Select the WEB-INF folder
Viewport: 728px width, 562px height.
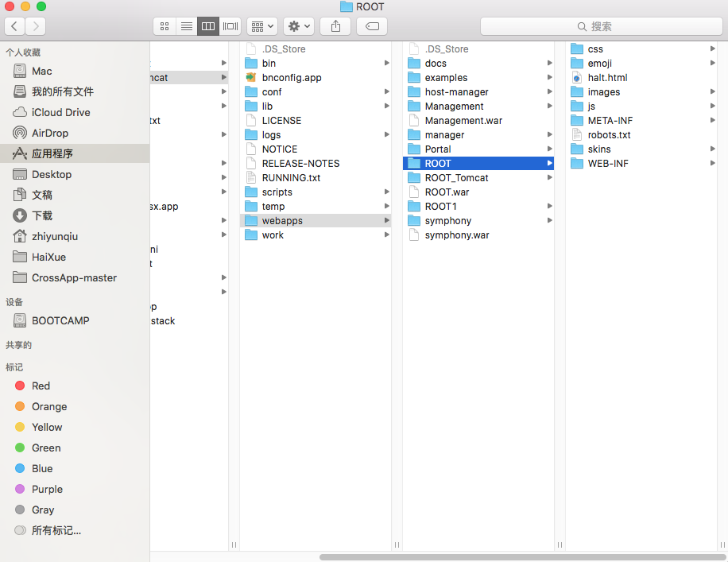(x=641, y=164)
